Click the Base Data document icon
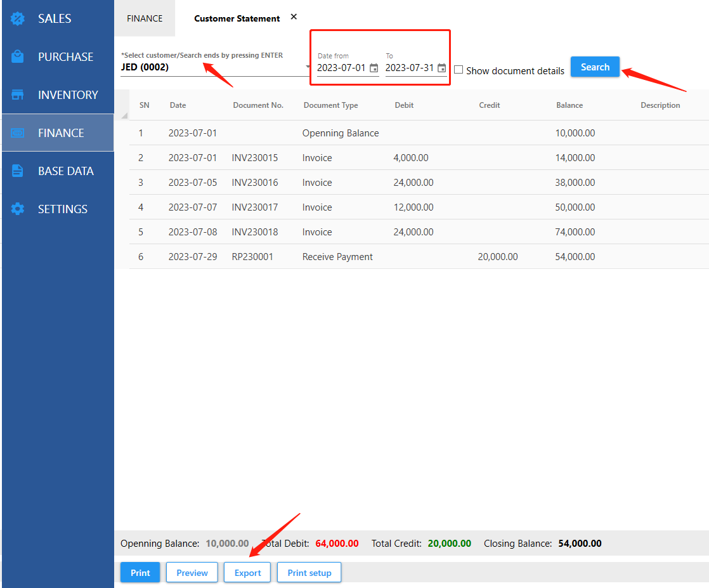709x588 pixels. pos(18,171)
